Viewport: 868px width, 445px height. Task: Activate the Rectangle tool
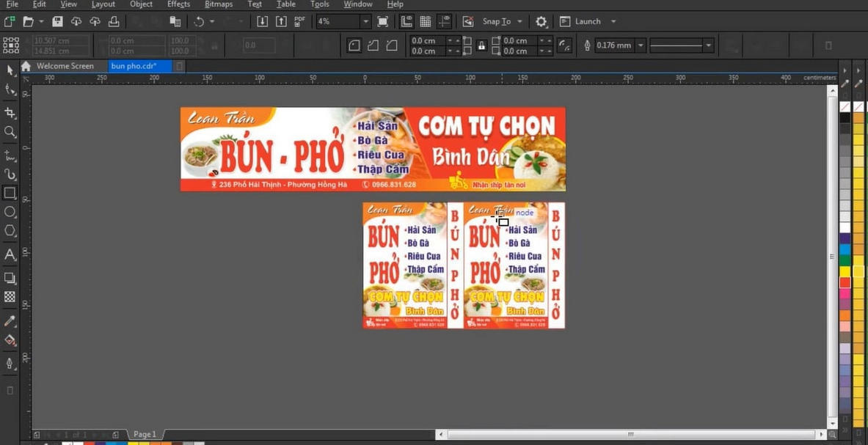tap(10, 192)
